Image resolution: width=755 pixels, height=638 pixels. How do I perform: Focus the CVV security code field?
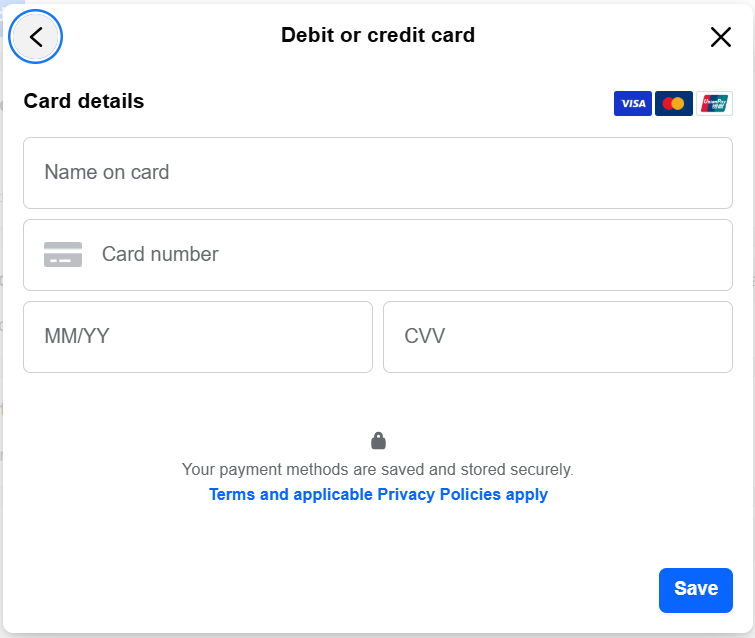558,337
